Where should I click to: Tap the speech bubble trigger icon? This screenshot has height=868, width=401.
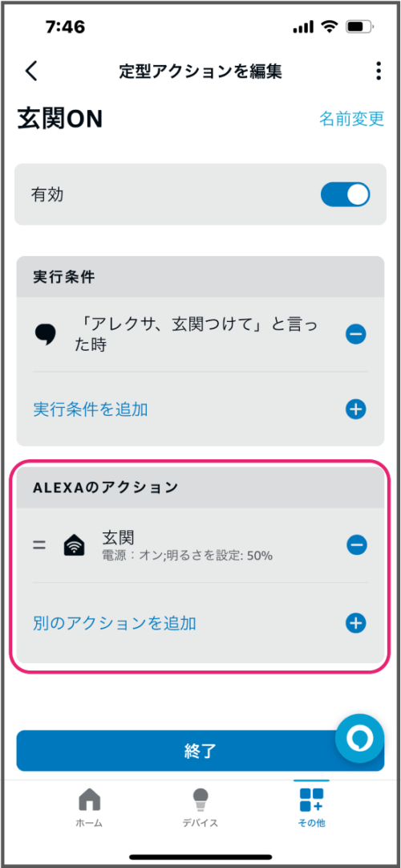[45, 335]
